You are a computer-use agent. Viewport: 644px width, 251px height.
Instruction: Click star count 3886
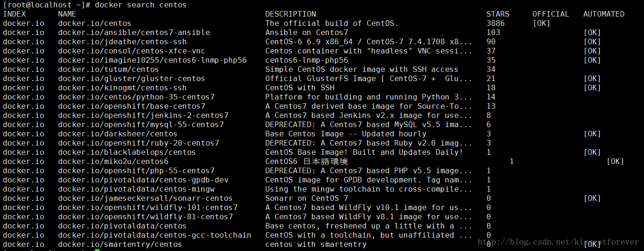click(x=496, y=23)
